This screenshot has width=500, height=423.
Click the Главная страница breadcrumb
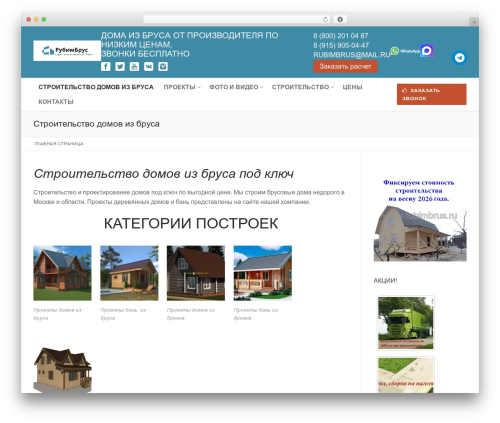(59, 144)
